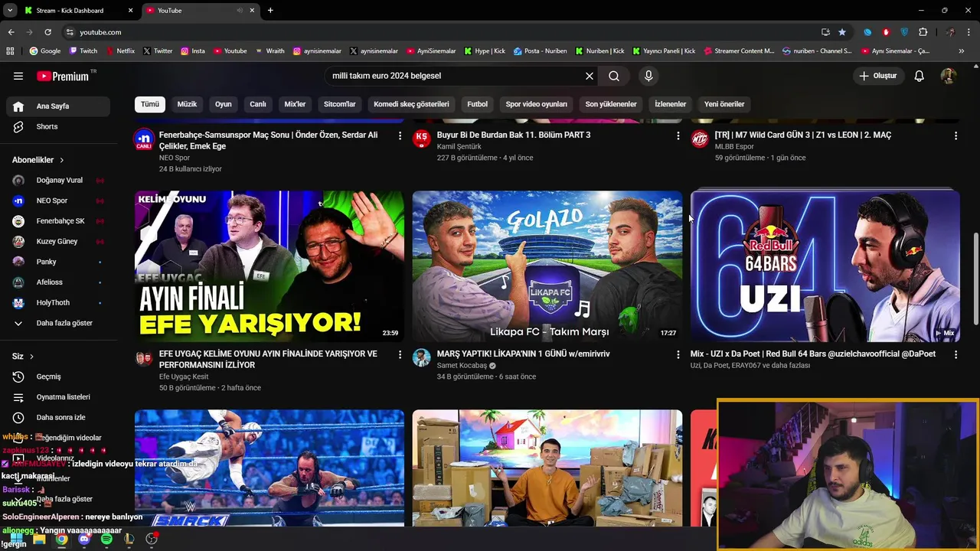This screenshot has height=551, width=980.
Task: Open Daha sonra izle list
Action: tap(58, 418)
